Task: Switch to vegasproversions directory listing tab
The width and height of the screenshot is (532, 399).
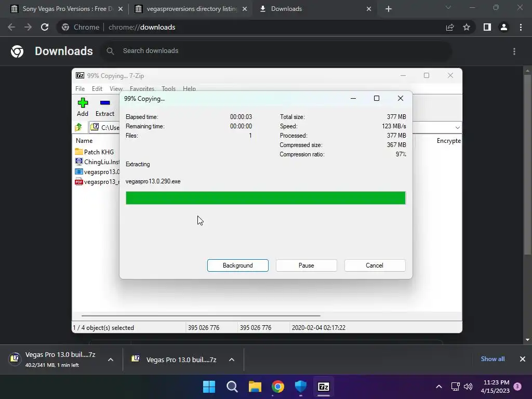Action: [x=191, y=9]
